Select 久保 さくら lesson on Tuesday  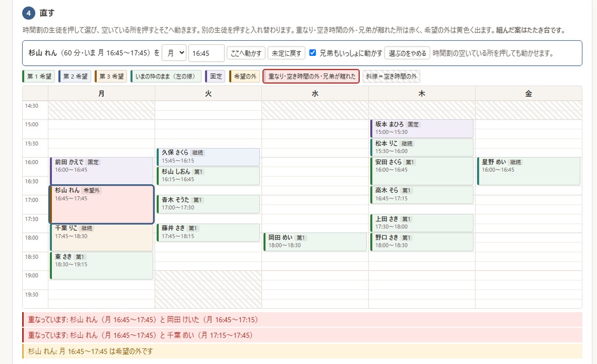tap(208, 157)
